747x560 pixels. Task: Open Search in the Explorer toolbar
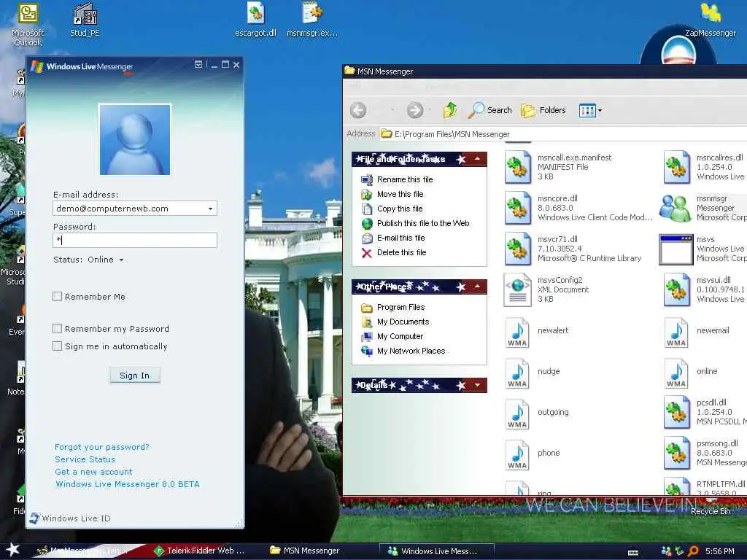tap(489, 110)
